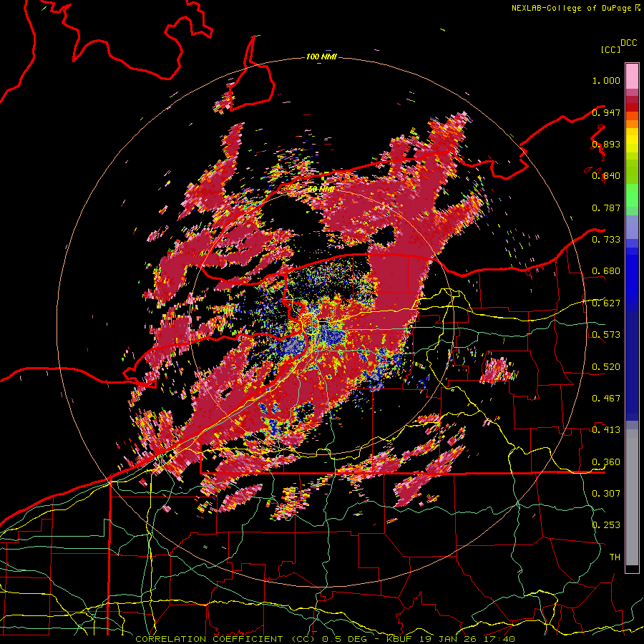Click the 0.253 legend value
644x644 pixels.
click(x=606, y=525)
